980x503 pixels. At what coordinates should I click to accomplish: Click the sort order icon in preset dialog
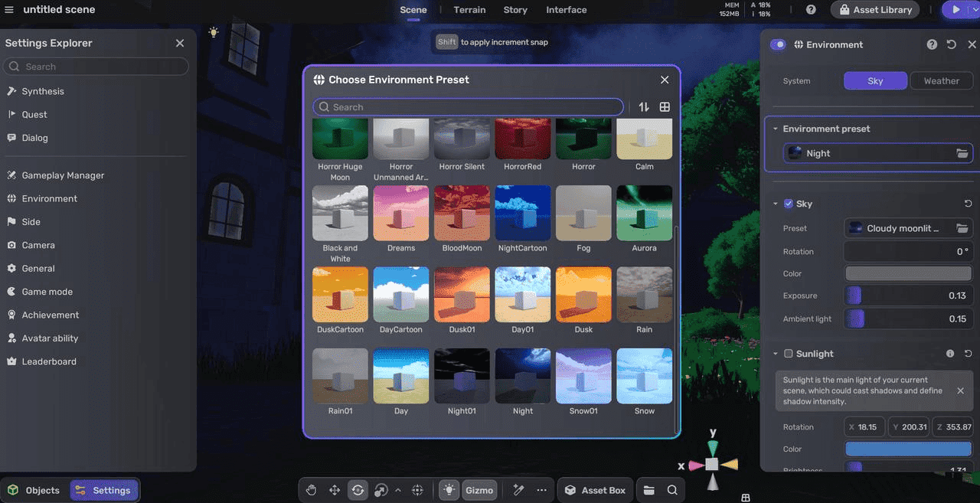tap(644, 107)
